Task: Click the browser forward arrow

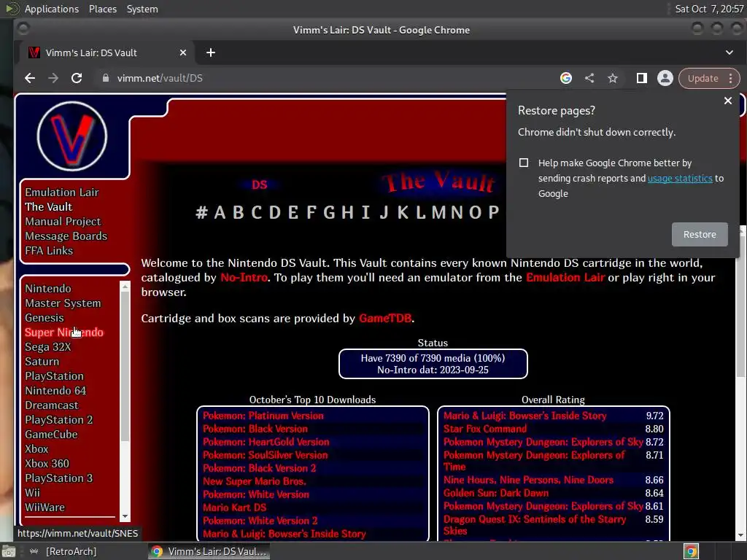Action: pyautogui.click(x=53, y=78)
